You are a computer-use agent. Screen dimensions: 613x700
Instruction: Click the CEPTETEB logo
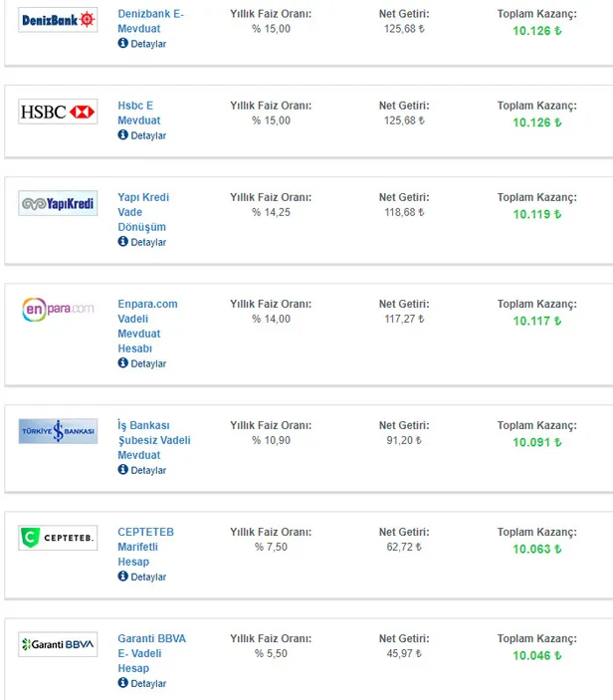pyautogui.click(x=59, y=539)
